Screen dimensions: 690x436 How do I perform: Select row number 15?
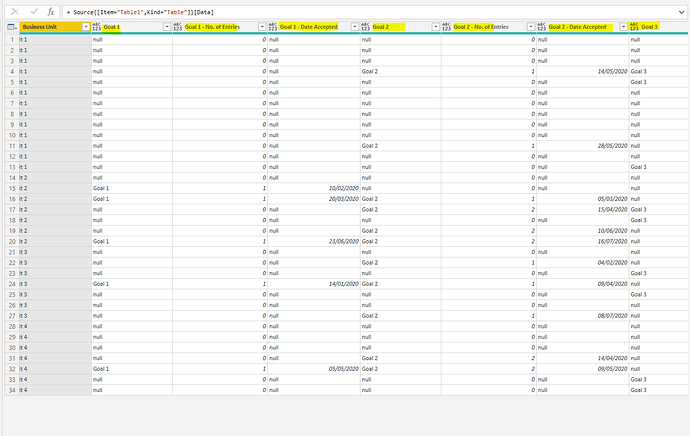12,188
